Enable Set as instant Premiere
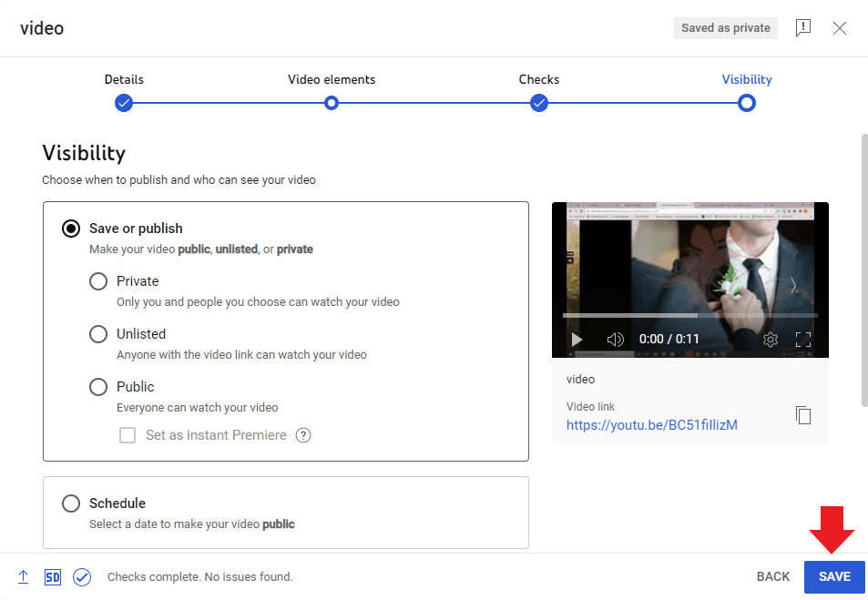This screenshot has height=600, width=868. 128,435
